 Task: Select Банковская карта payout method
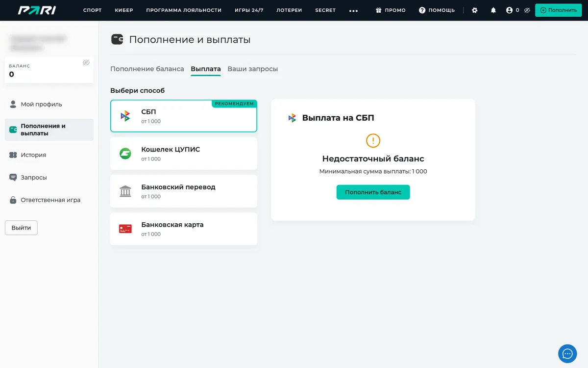point(184,229)
